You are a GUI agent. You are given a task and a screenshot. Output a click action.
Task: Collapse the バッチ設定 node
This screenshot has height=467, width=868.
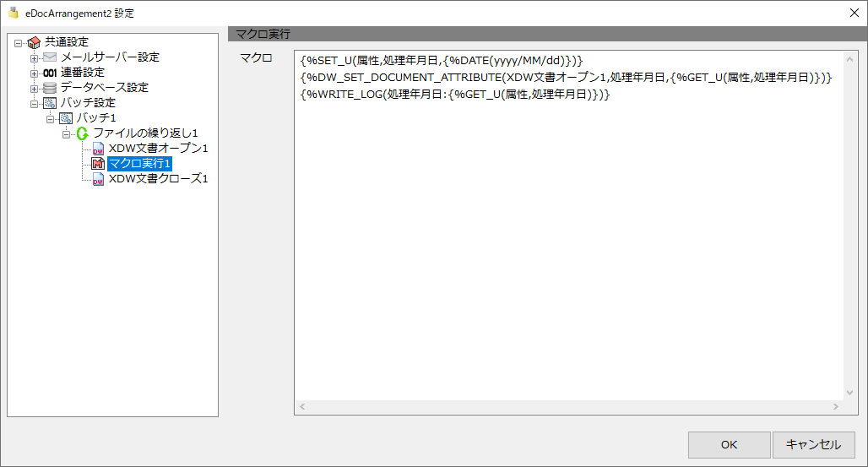click(35, 104)
